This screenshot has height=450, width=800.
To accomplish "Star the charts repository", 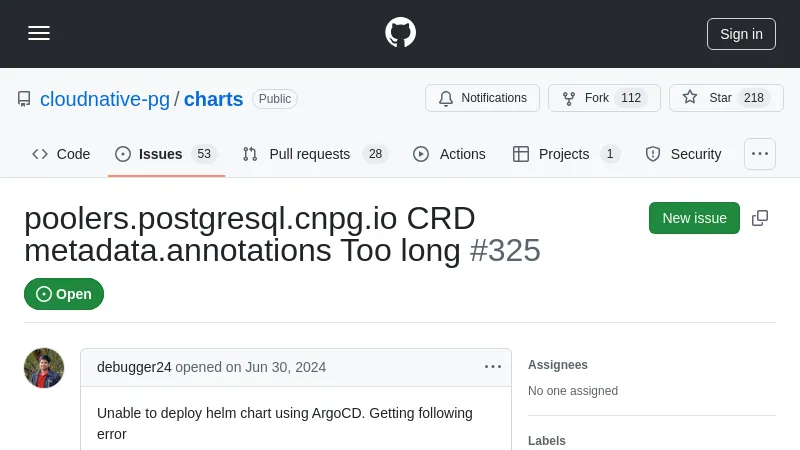I will coord(725,98).
